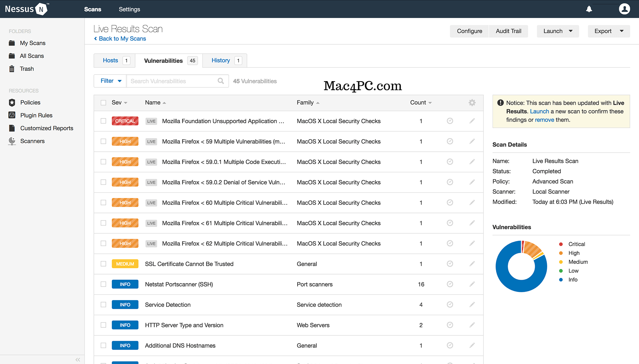Click the Critical red legend dot
Screen dimensions: 639x364
561,244
